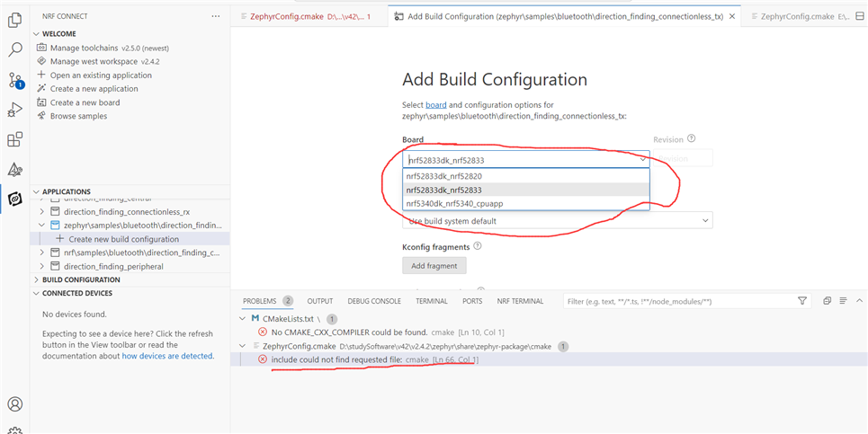Click the Revision help question mark icon
The image size is (868, 434).
click(x=692, y=138)
